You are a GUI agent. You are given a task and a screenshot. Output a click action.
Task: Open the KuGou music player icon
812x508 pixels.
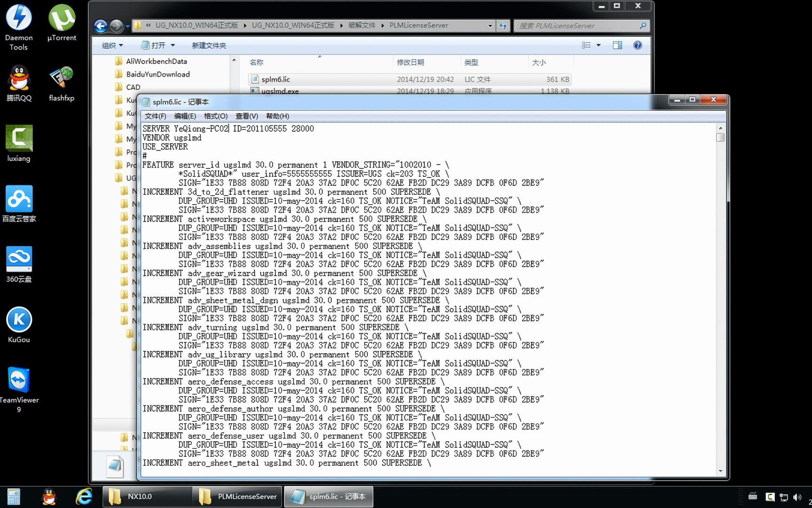(19, 320)
